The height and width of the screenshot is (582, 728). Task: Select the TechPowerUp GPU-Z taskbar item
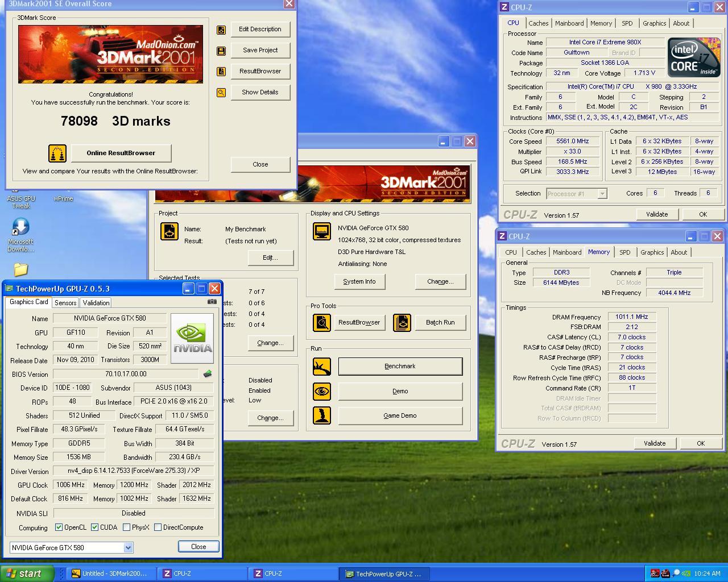click(384, 573)
